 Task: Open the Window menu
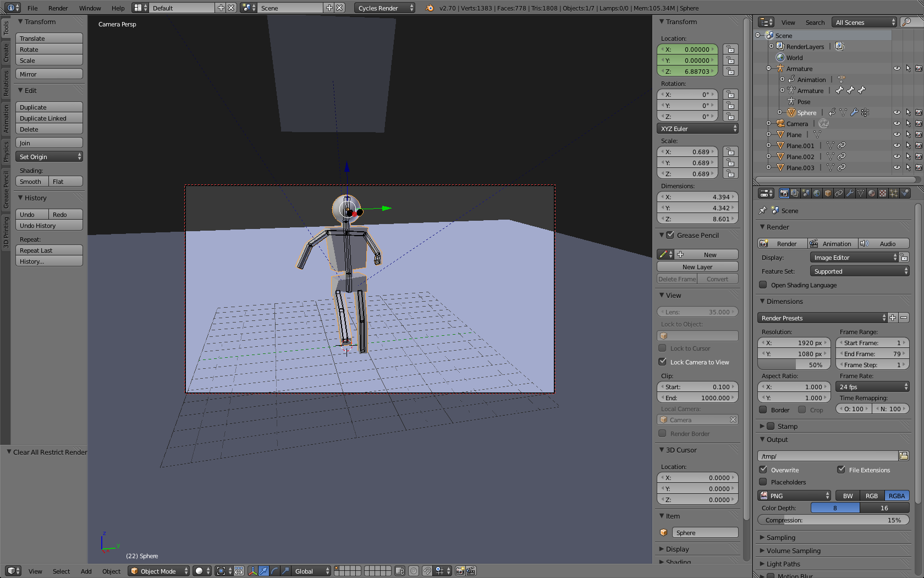coord(90,8)
